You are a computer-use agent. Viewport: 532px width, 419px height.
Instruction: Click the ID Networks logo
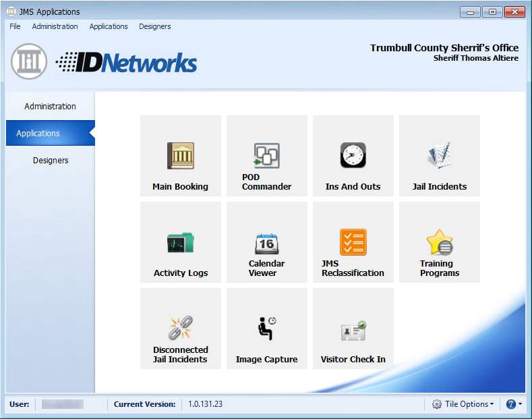126,62
